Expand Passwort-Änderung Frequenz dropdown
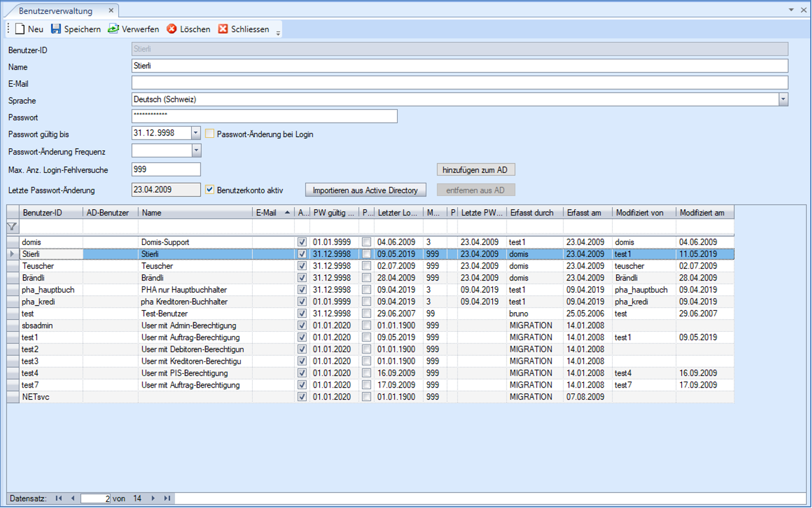The height and width of the screenshot is (508, 812). pos(196,151)
